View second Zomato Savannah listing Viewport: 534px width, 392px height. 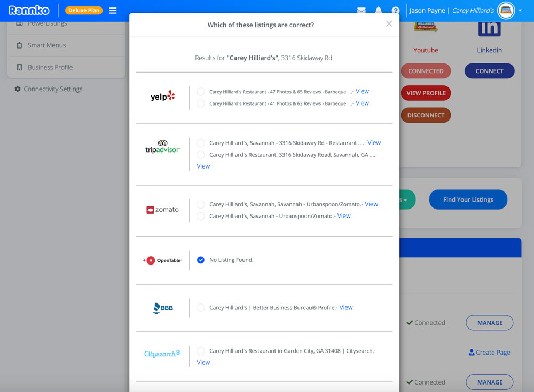(344, 216)
